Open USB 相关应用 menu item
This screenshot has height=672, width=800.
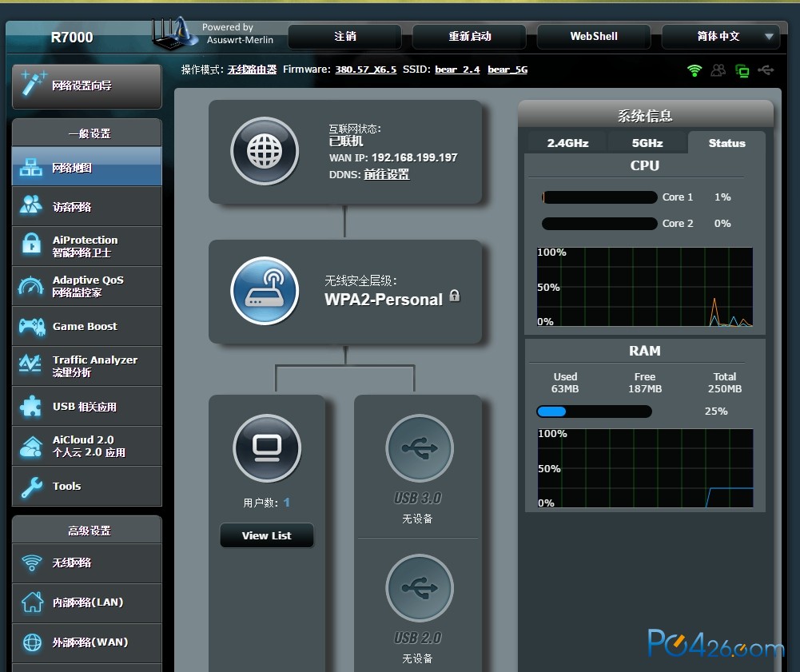pos(87,406)
